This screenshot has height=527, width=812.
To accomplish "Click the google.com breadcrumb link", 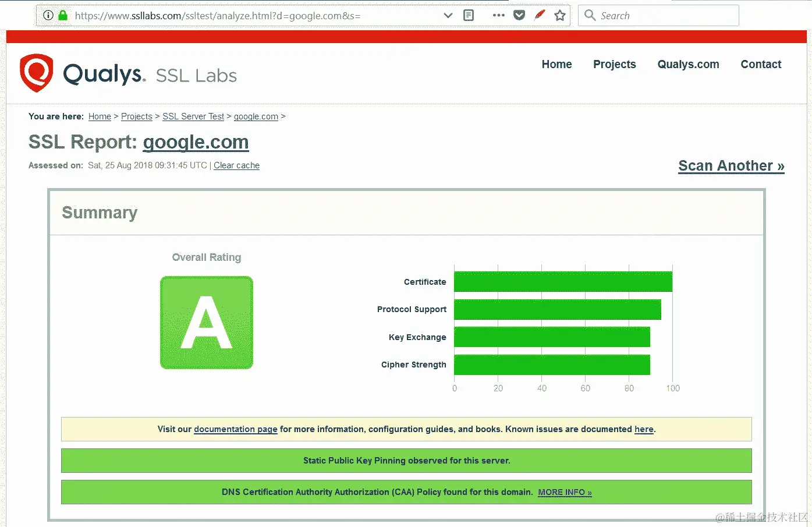I will pos(256,116).
